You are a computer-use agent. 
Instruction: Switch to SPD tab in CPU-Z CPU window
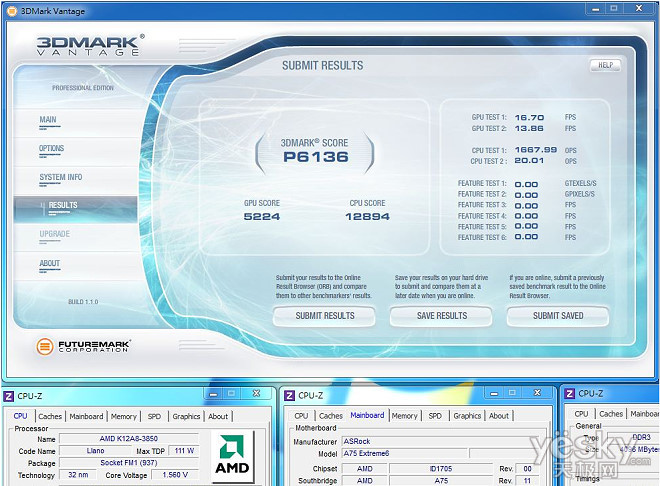click(x=154, y=416)
